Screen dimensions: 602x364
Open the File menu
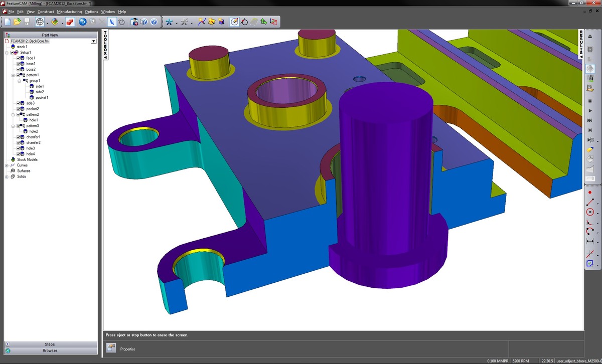click(x=11, y=12)
